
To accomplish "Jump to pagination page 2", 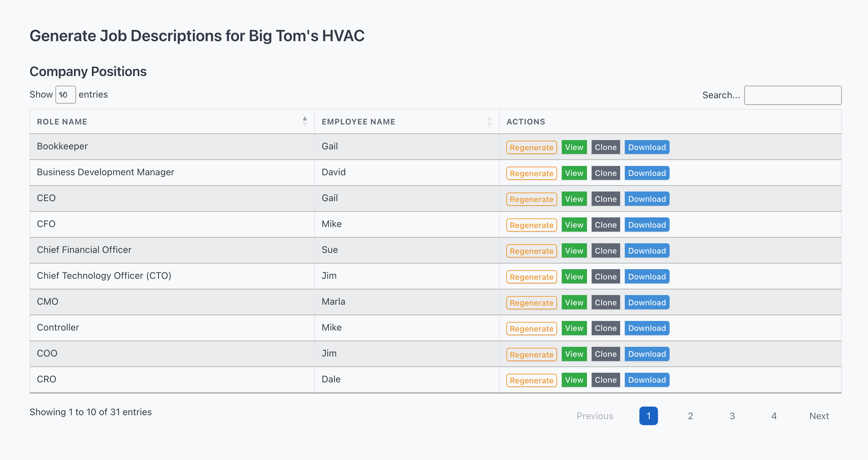I will pos(690,416).
